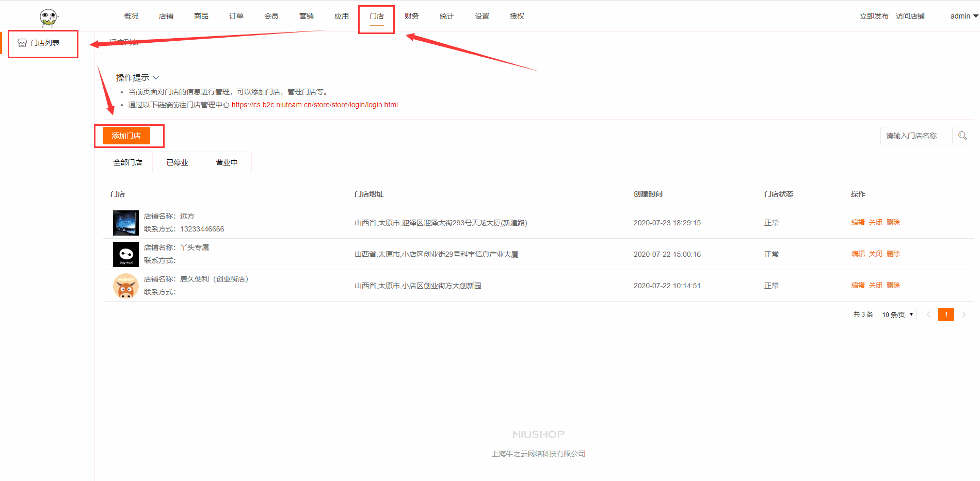Click the 远方 address ending 天龙大厦(新建路)
This screenshot has height=481, width=980.
441,223
